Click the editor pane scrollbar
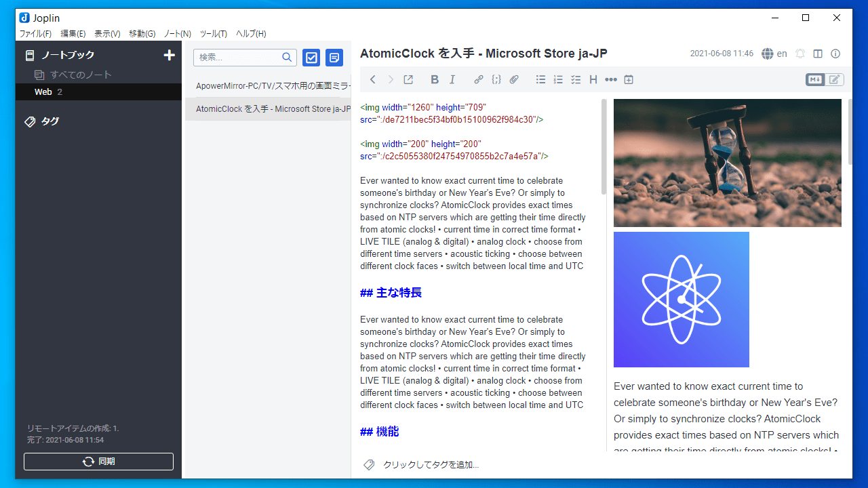 coord(604,147)
